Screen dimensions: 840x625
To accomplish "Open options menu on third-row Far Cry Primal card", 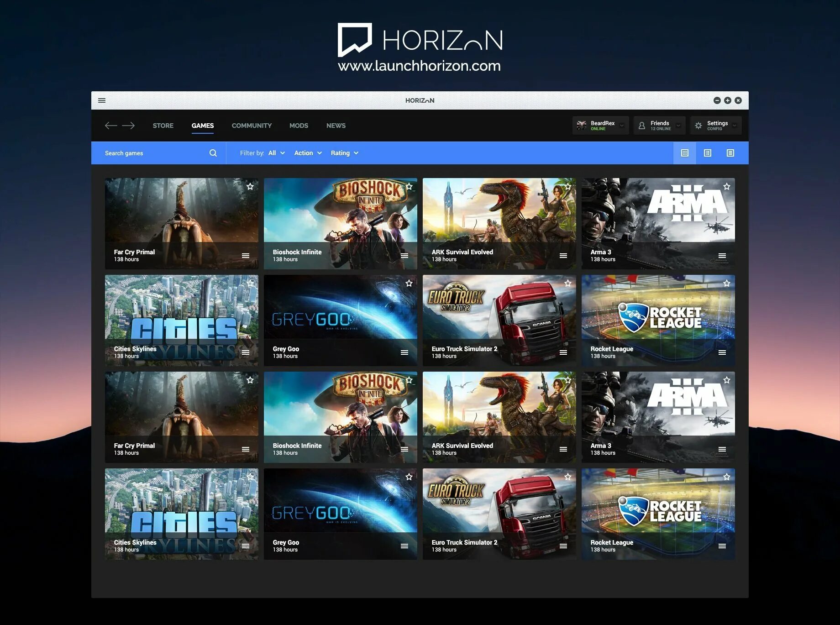I will click(x=246, y=449).
